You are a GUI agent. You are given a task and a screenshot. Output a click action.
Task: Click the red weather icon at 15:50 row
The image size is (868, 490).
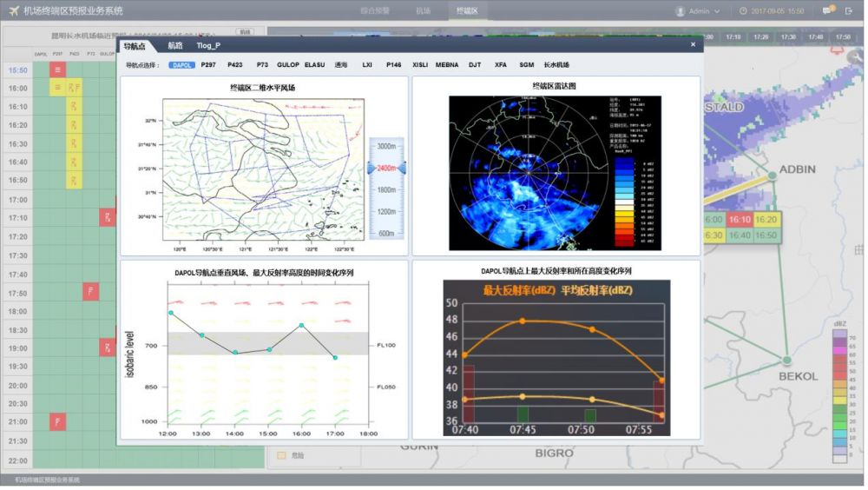point(56,70)
